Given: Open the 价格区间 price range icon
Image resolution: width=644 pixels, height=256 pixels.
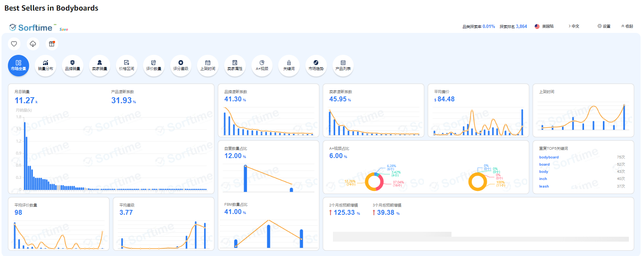Looking at the screenshot, I should pyautogui.click(x=126, y=65).
